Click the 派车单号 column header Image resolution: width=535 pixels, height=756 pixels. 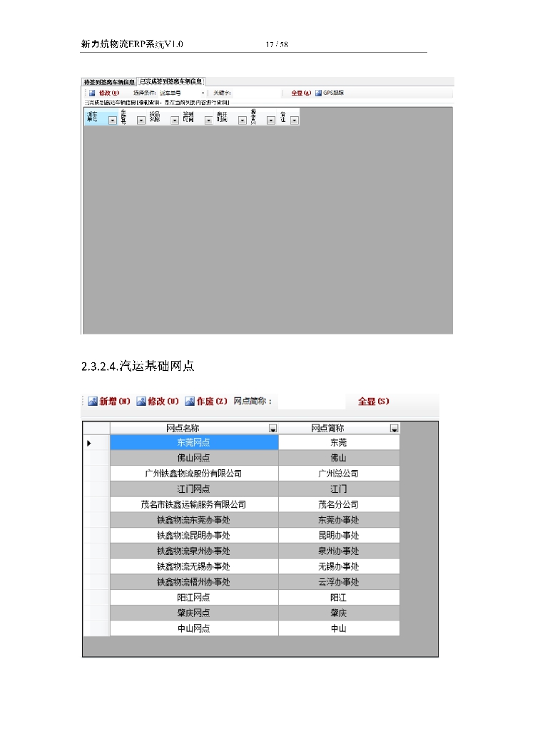[x=101, y=117]
